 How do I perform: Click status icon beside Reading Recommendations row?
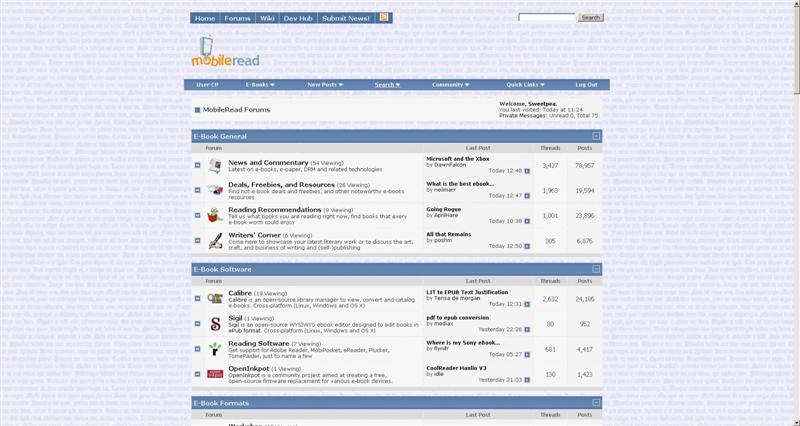(x=197, y=215)
